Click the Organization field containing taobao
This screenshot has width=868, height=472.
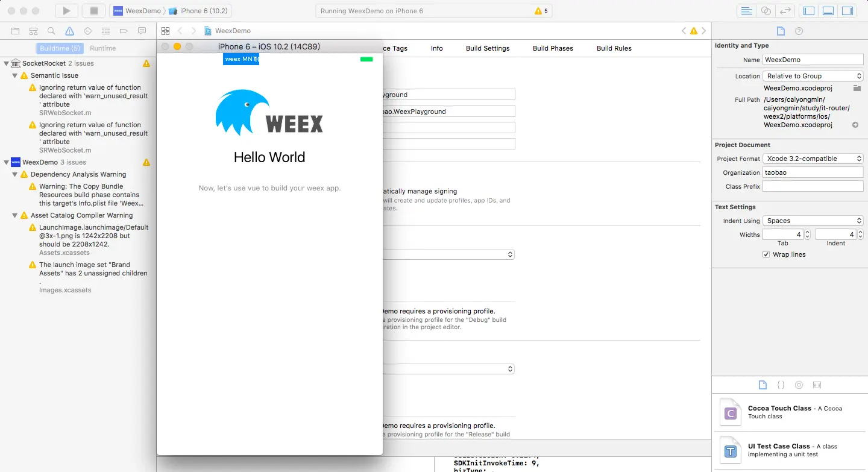coord(813,172)
